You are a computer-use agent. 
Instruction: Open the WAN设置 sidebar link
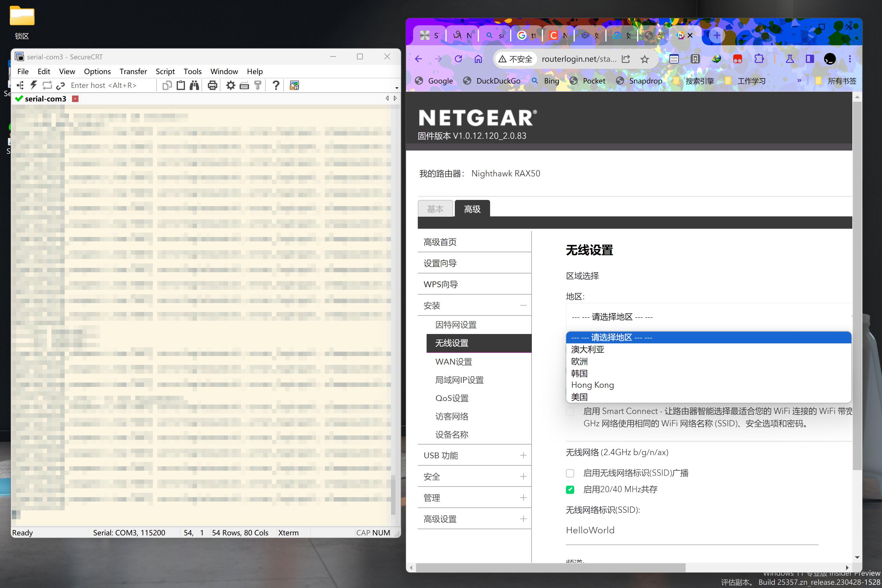pos(453,362)
